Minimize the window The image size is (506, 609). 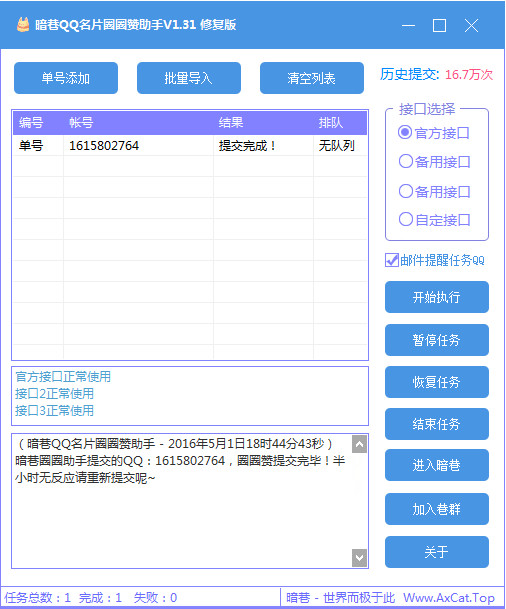pyautogui.click(x=408, y=26)
